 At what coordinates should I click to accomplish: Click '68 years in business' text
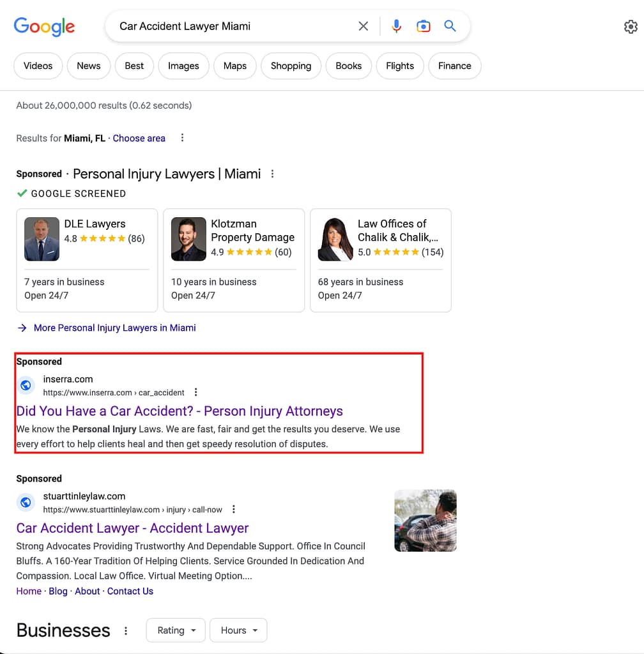pyautogui.click(x=360, y=282)
